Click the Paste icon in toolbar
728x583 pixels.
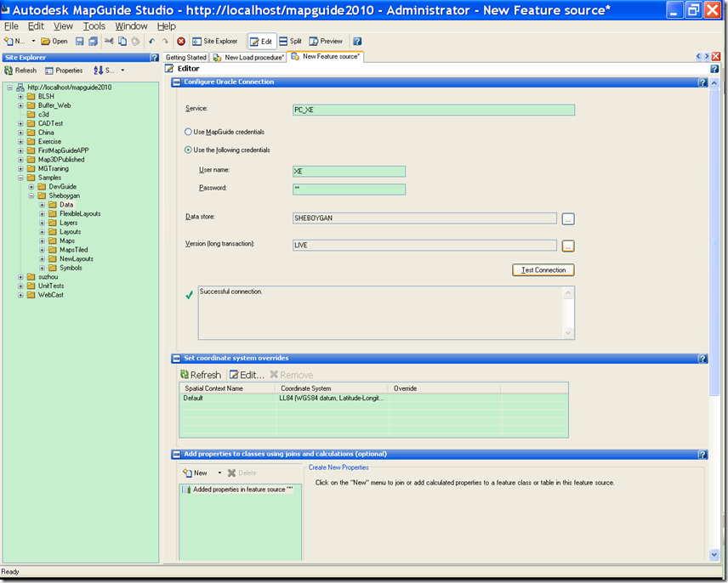click(x=135, y=42)
